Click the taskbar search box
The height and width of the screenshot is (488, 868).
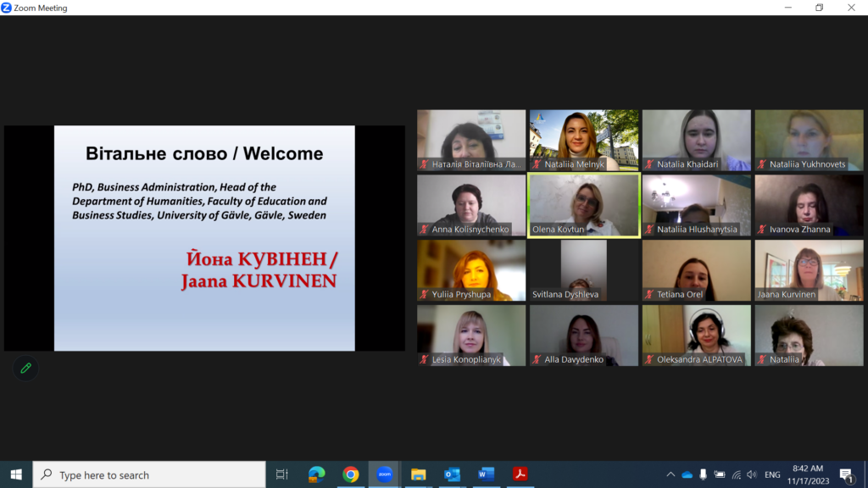coord(149,474)
